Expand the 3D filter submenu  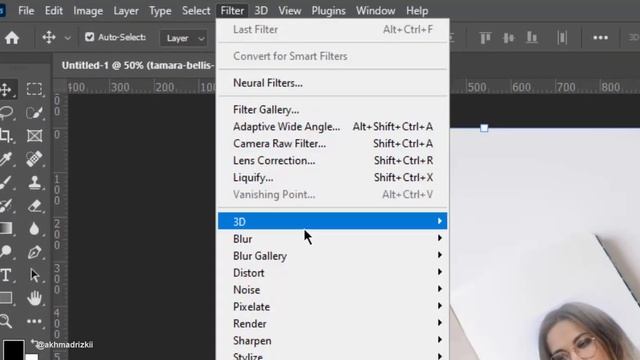(332, 221)
